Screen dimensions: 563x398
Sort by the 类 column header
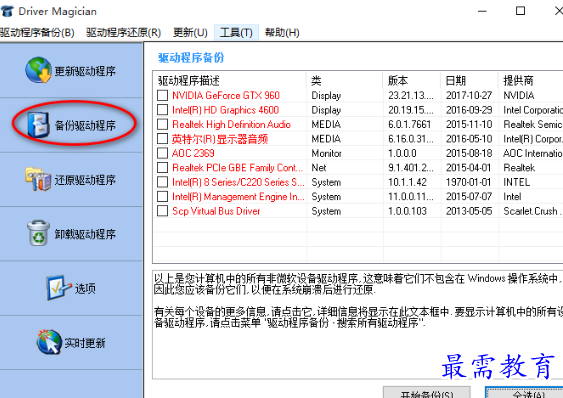point(345,80)
